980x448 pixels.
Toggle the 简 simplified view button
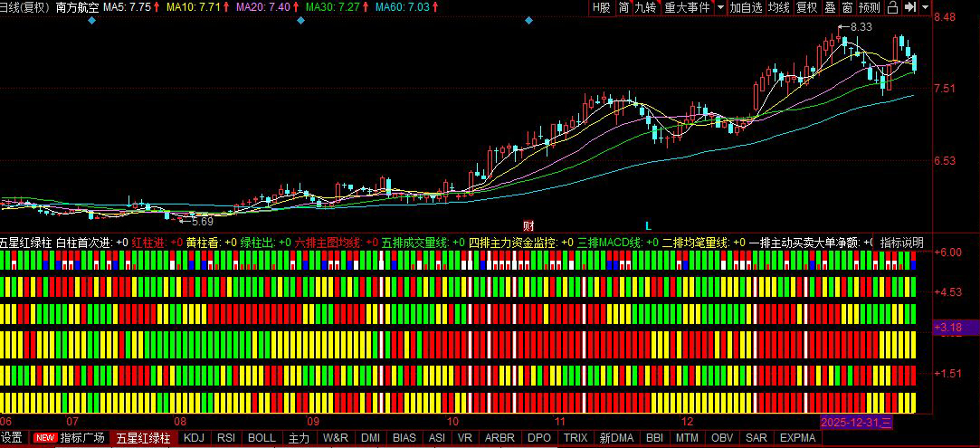point(623,7)
